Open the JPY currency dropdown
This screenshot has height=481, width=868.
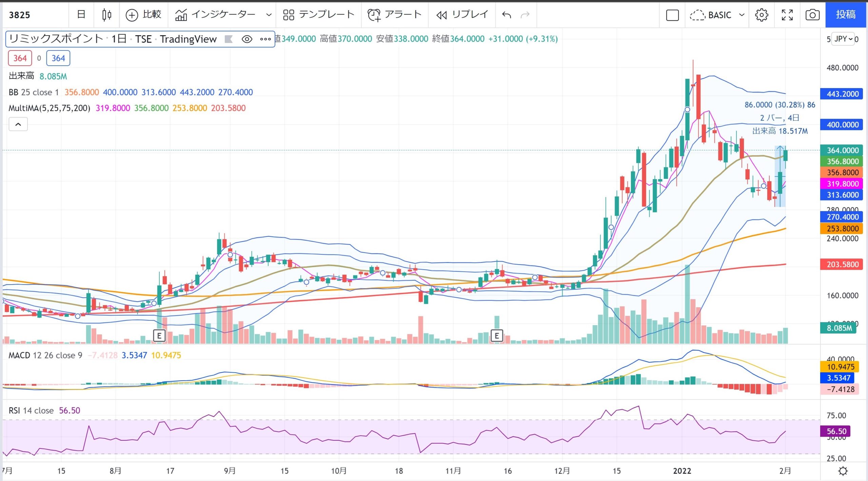(x=843, y=39)
